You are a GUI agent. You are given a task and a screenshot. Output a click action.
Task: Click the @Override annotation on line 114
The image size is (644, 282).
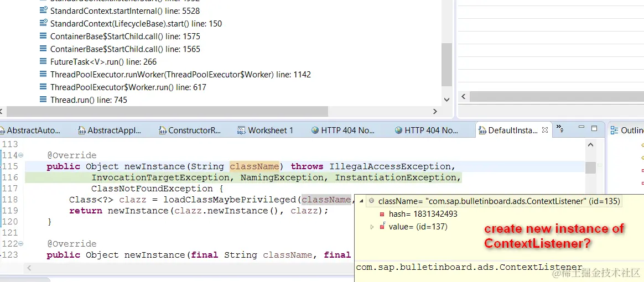[72, 155]
